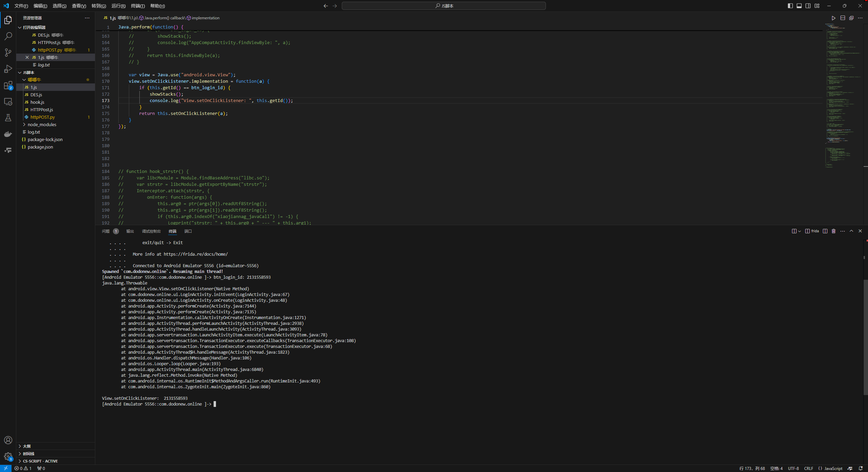Click the Run file play icon

833,18
